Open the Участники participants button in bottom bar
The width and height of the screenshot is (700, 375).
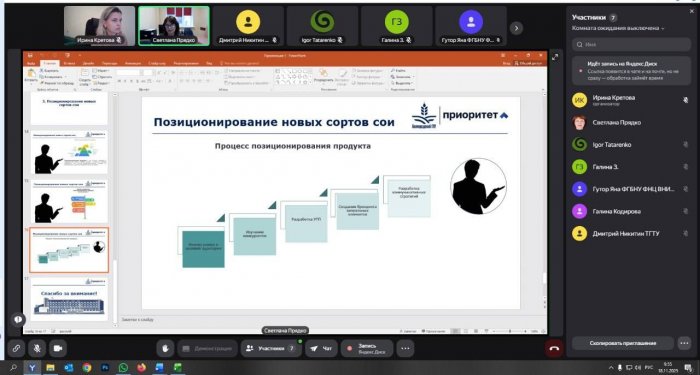coord(271,349)
